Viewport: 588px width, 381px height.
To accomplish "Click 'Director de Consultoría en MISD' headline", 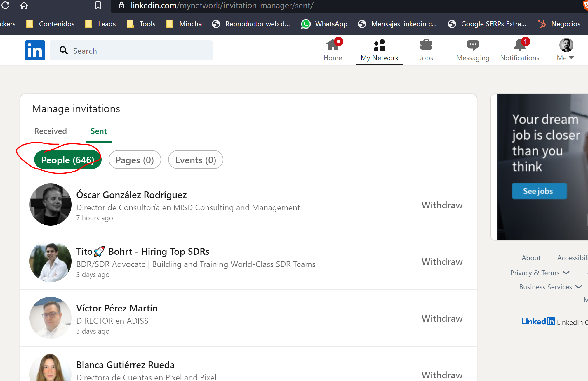I will click(188, 207).
